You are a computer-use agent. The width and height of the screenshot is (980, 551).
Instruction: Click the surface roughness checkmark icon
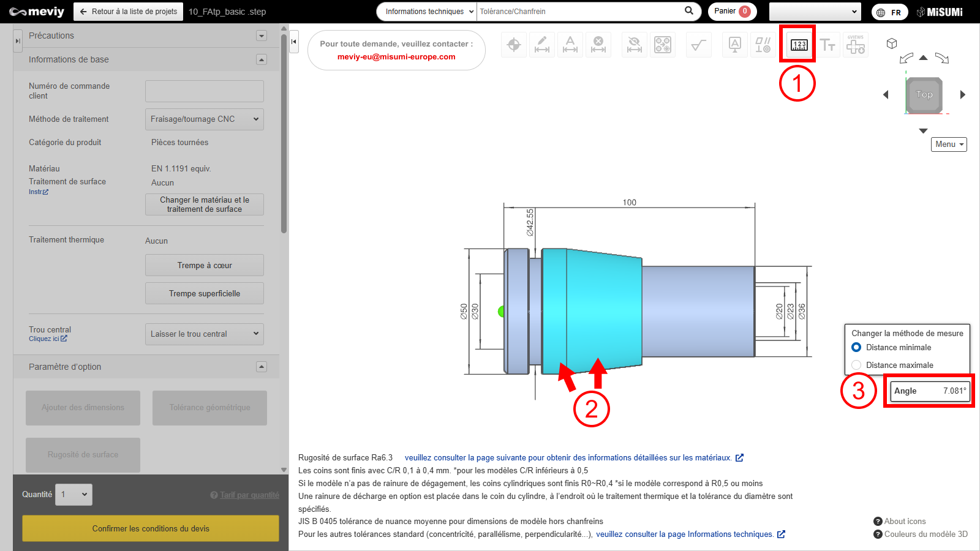698,45
